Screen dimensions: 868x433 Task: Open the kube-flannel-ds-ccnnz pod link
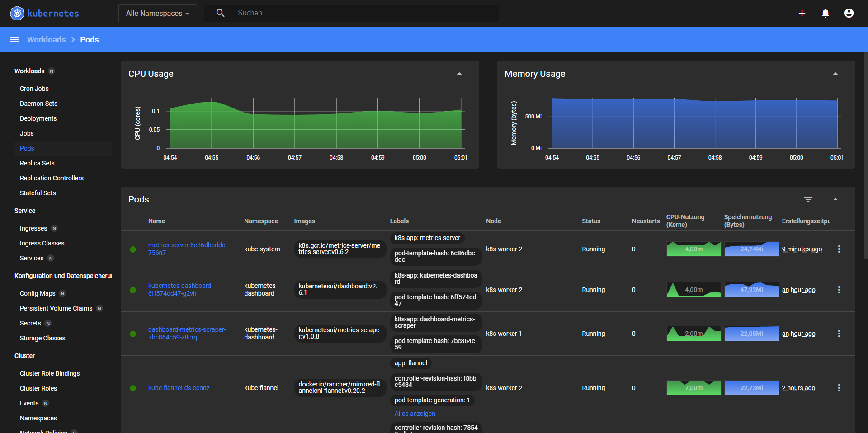coord(179,388)
